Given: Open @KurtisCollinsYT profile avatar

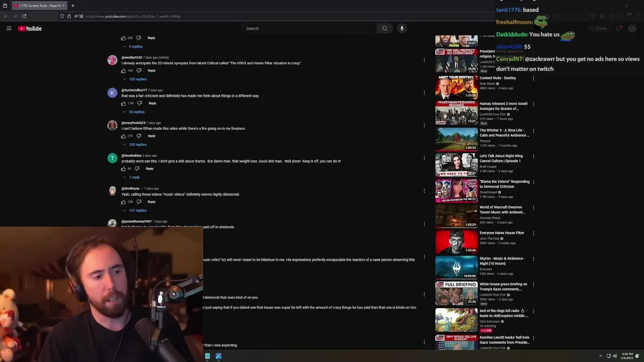Looking at the screenshot, I should (x=112, y=93).
